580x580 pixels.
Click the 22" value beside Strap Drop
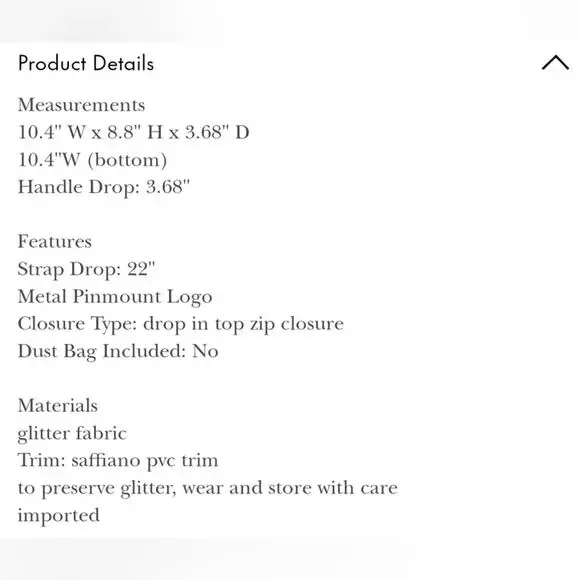tap(141, 268)
